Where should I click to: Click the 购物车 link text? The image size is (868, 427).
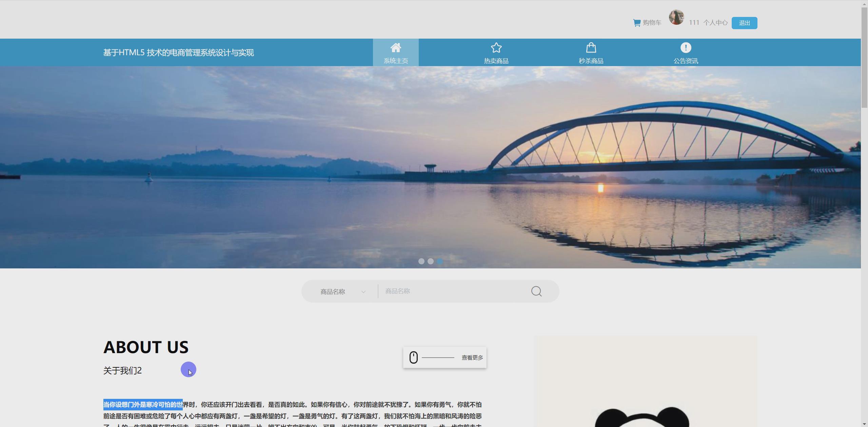pos(652,23)
